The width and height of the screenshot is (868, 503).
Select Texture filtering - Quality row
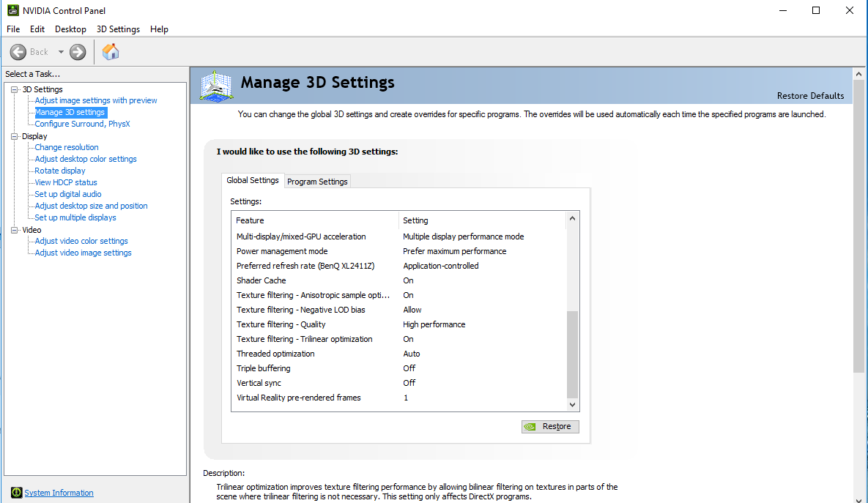tap(399, 325)
